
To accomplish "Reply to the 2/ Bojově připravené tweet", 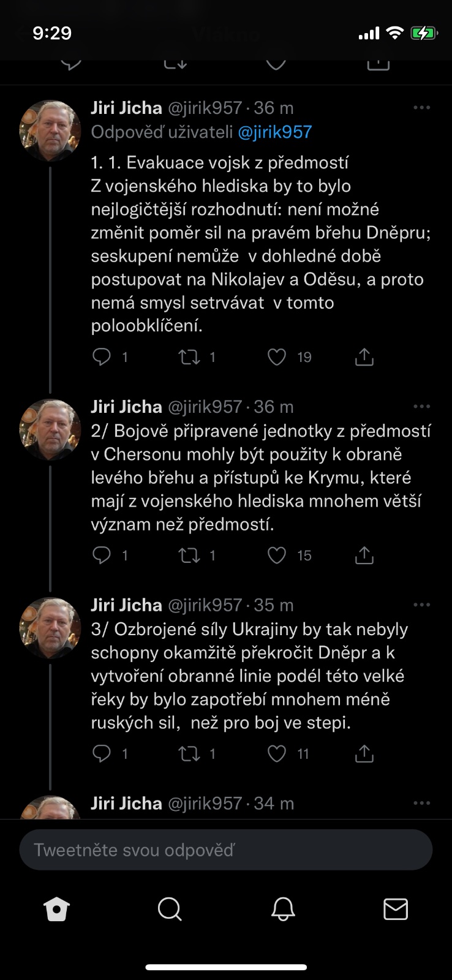I will [102, 556].
